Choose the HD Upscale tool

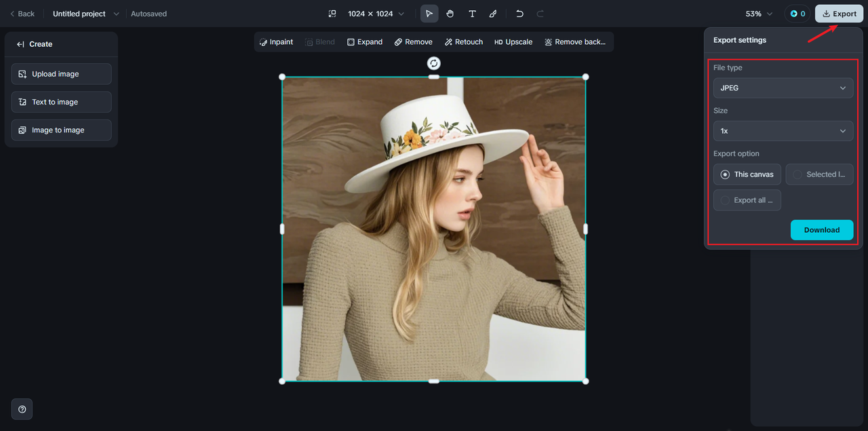(513, 42)
